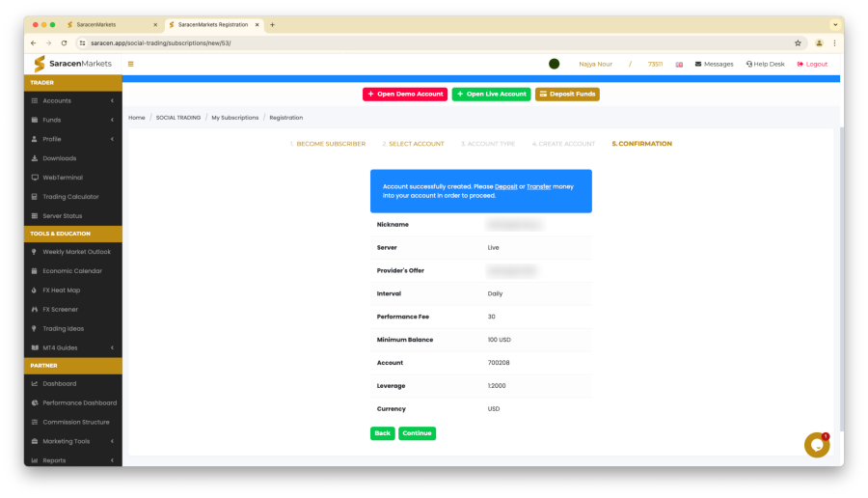The image size is (868, 498).
Task: Open the browser three-dot menu
Action: 834,43
